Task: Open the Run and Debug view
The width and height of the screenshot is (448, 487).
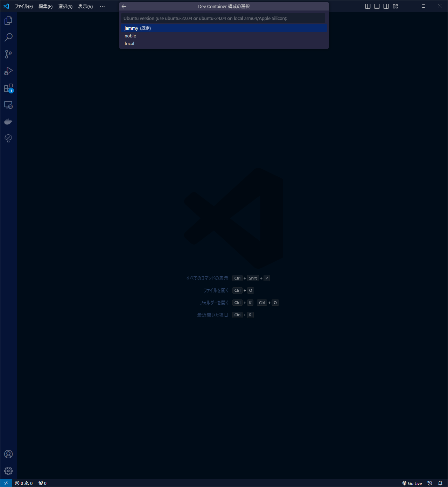Action: click(8, 71)
